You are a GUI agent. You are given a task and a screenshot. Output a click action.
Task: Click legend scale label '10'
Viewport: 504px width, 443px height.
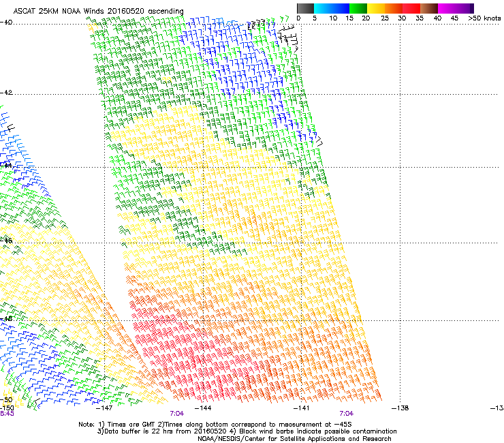332,18
